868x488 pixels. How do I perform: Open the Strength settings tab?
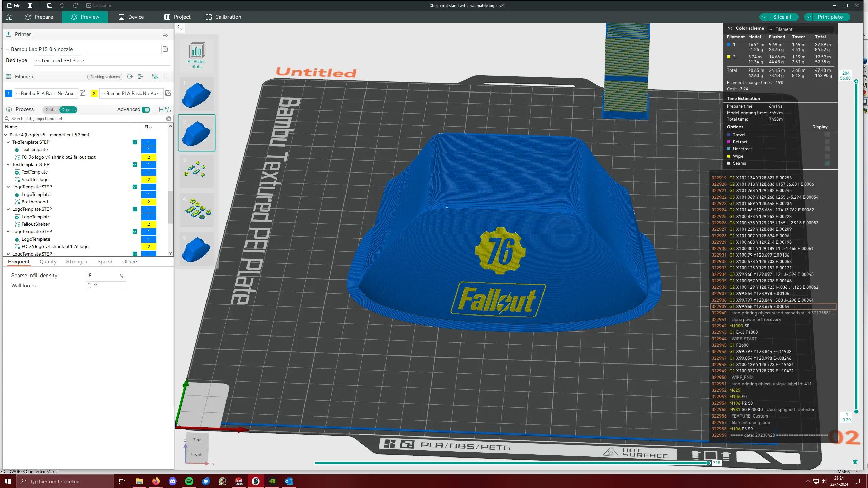pyautogui.click(x=77, y=262)
